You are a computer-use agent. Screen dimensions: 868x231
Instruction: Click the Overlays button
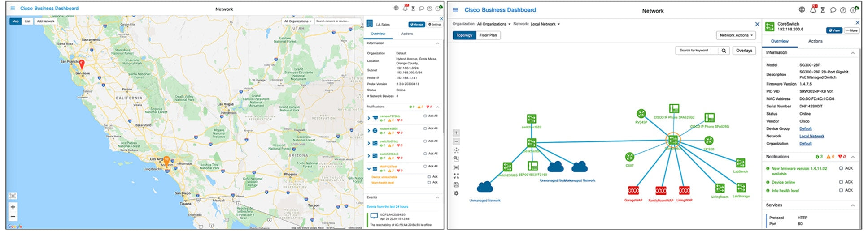tap(744, 51)
